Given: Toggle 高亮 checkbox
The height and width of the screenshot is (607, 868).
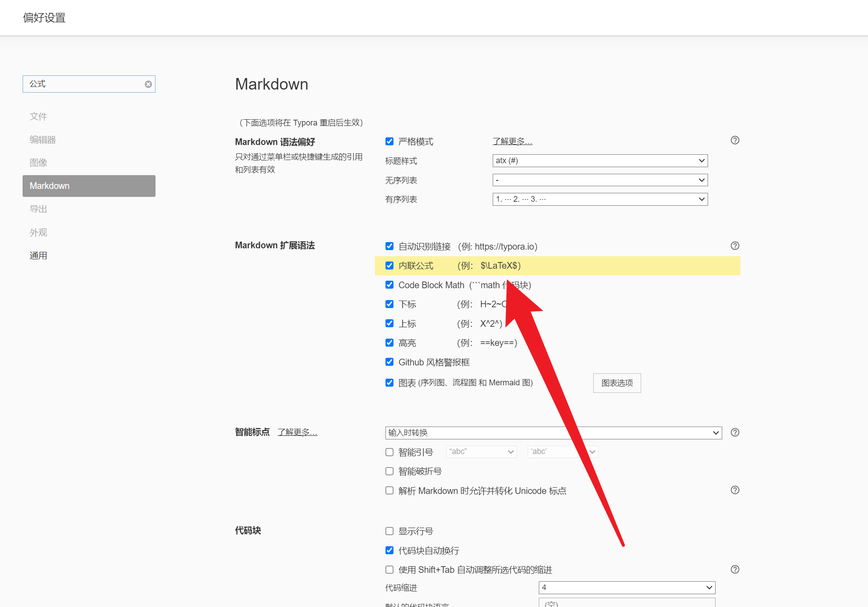Looking at the screenshot, I should tap(389, 343).
